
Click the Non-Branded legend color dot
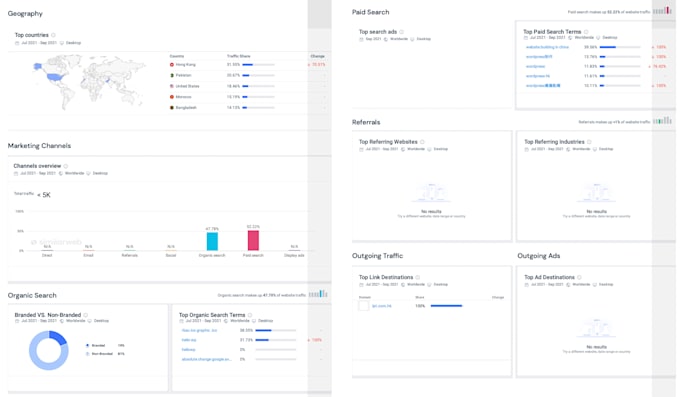[x=88, y=354]
